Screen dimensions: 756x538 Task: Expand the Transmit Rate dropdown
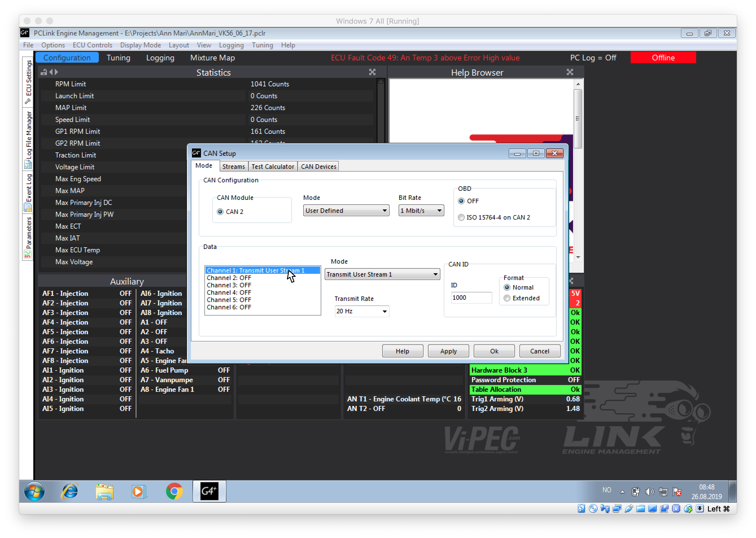click(361, 311)
